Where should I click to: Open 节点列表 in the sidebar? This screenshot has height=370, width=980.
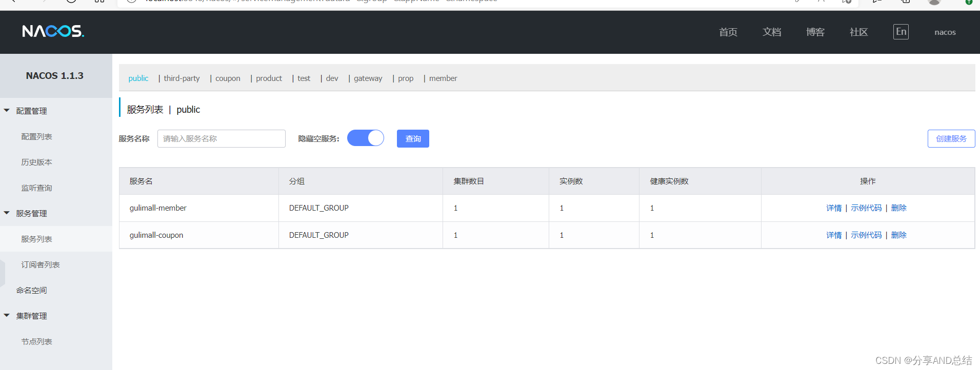tap(36, 341)
